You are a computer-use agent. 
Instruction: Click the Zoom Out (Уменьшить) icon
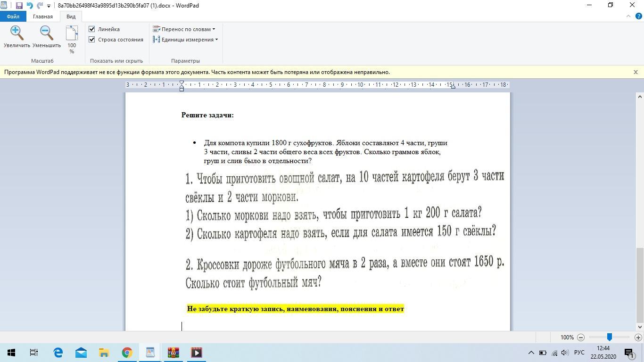pyautogui.click(x=46, y=33)
